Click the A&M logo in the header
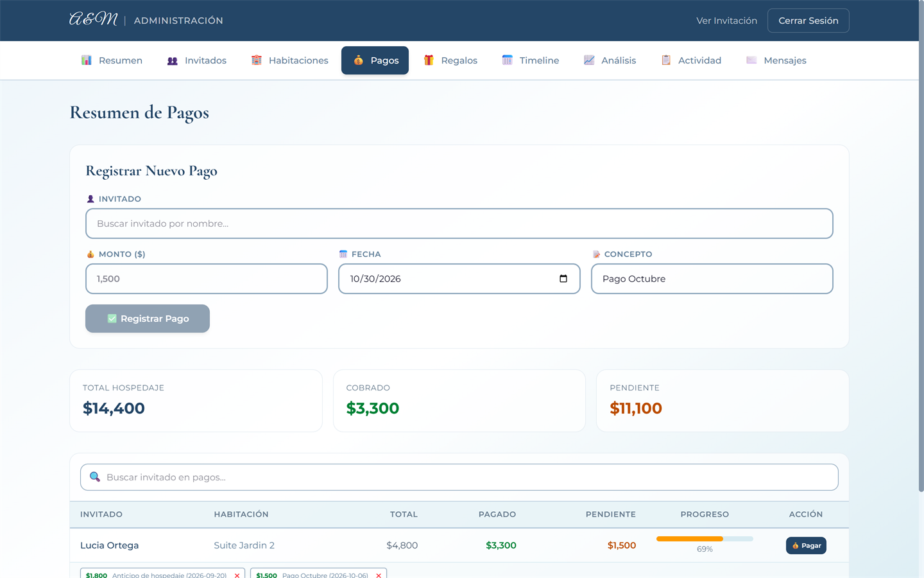This screenshot has height=578, width=924. pos(94,20)
